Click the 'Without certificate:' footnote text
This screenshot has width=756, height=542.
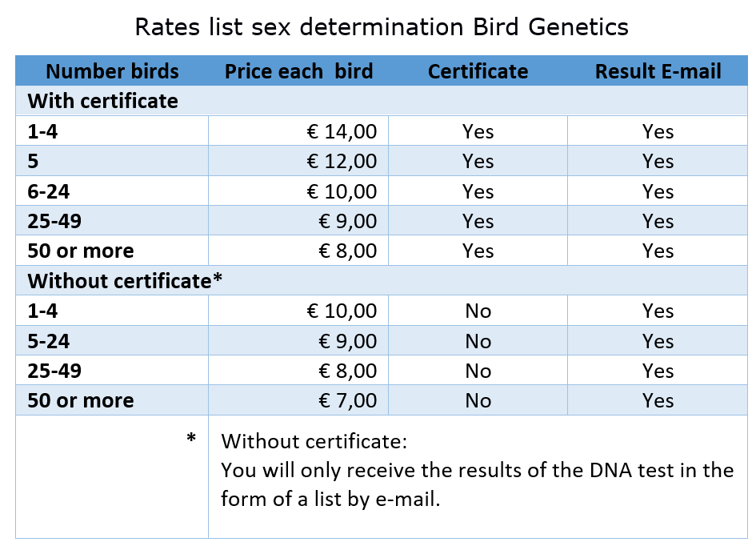click(314, 441)
